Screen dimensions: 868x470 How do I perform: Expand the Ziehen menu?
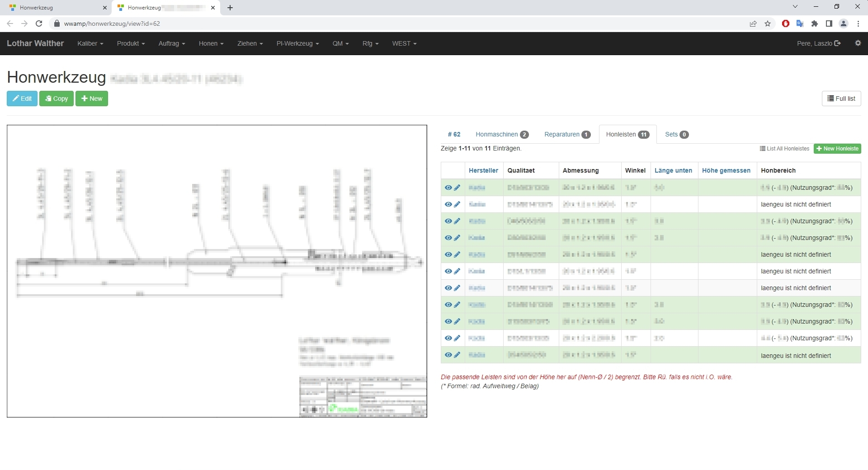pyautogui.click(x=250, y=43)
